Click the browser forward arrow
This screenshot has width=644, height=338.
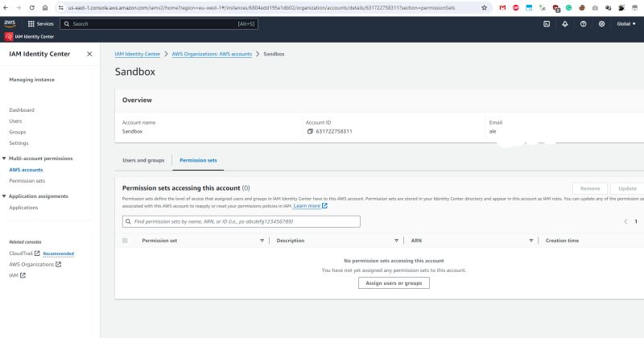[x=19, y=8]
